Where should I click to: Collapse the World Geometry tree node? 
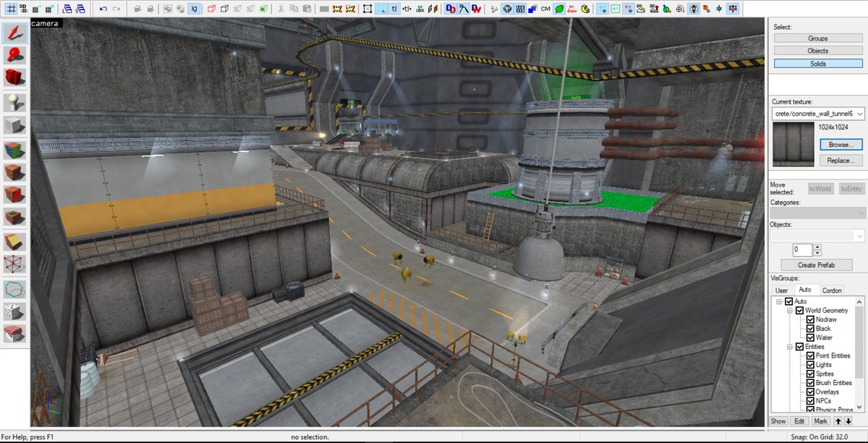click(x=790, y=311)
